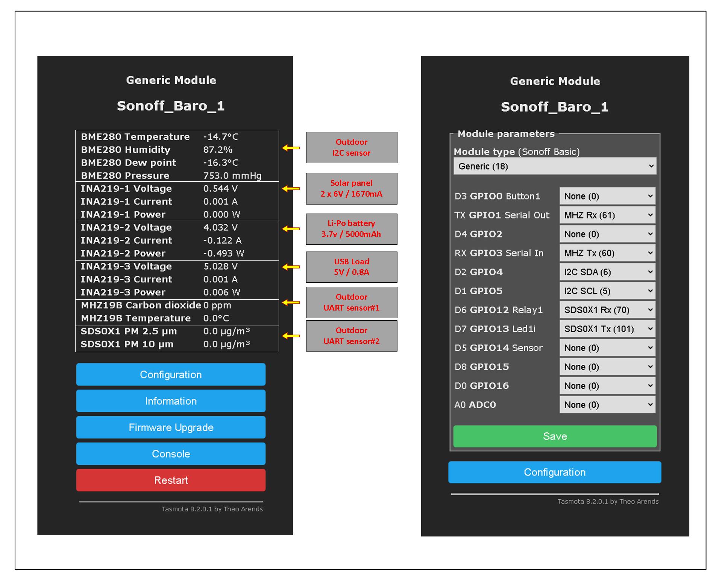728x576 pixels.
Task: Open Configuration from the main menu
Action: pyautogui.click(x=171, y=374)
